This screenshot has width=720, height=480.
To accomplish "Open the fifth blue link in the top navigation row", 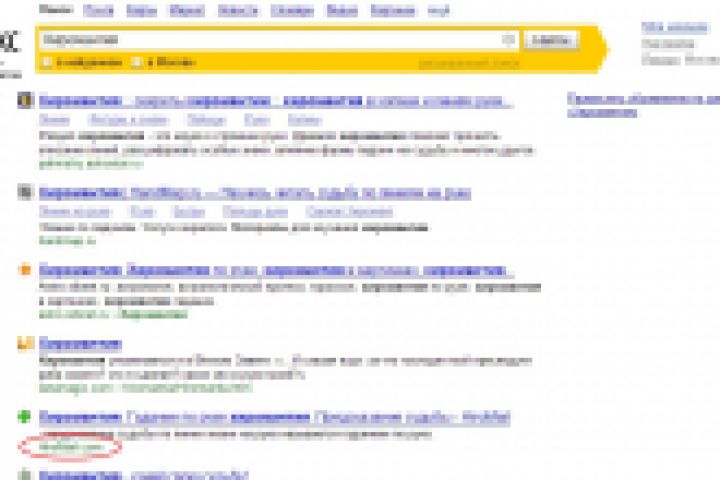I will [x=292, y=11].
